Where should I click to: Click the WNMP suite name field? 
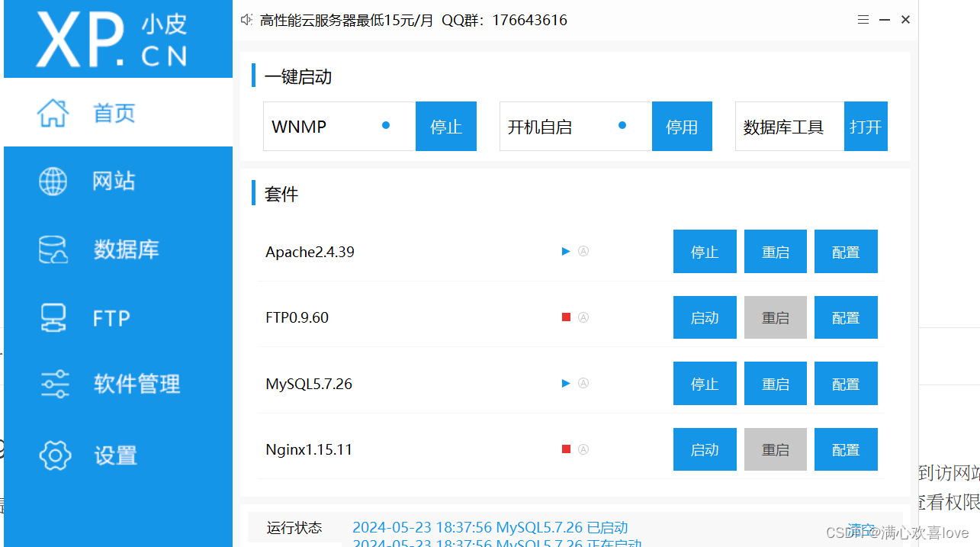[339, 127]
